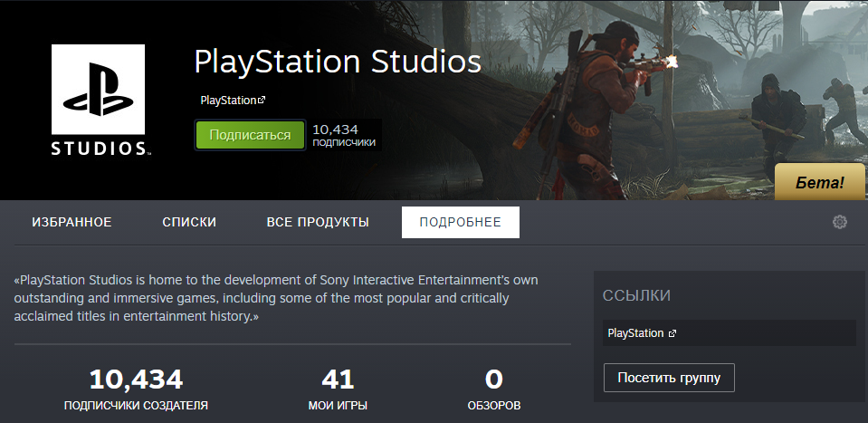Click the 10,434 Подписчики создателя statistic
The image size is (868, 423).
pyautogui.click(x=136, y=391)
